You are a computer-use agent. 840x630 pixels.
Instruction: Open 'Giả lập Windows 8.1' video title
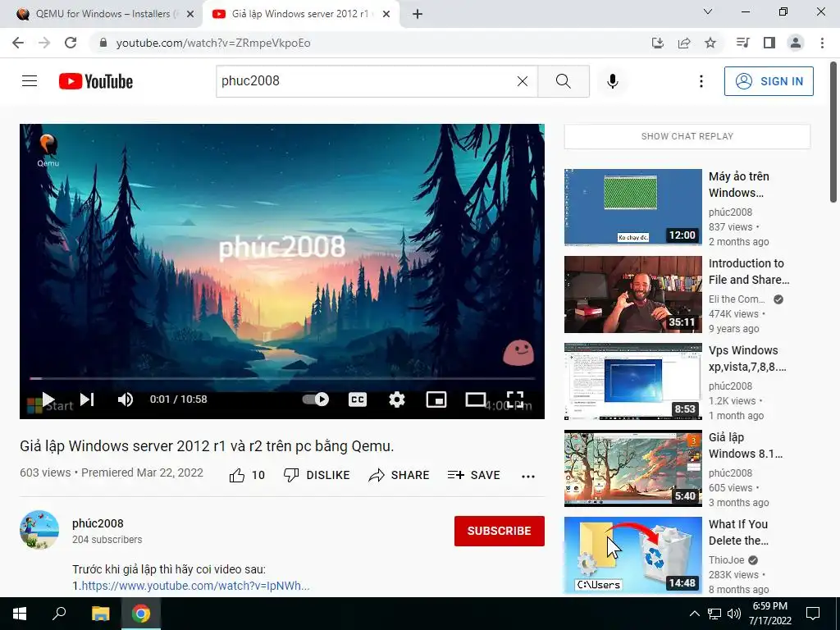pos(746,445)
